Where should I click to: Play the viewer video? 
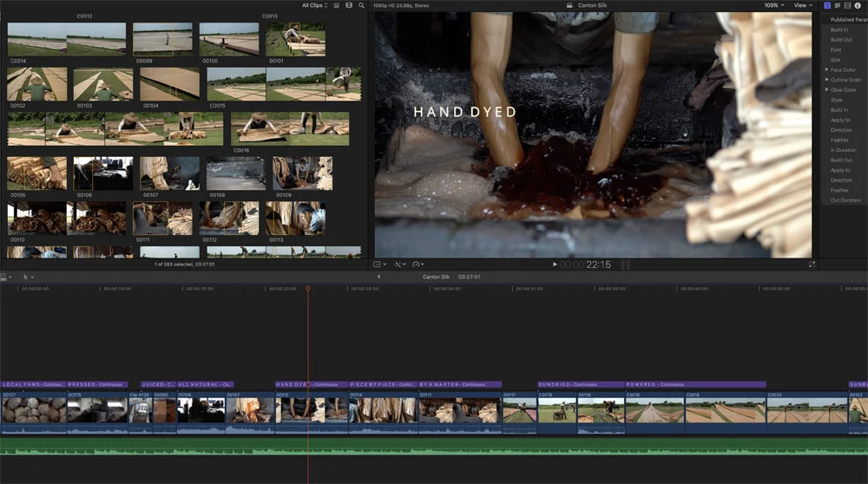coord(555,265)
